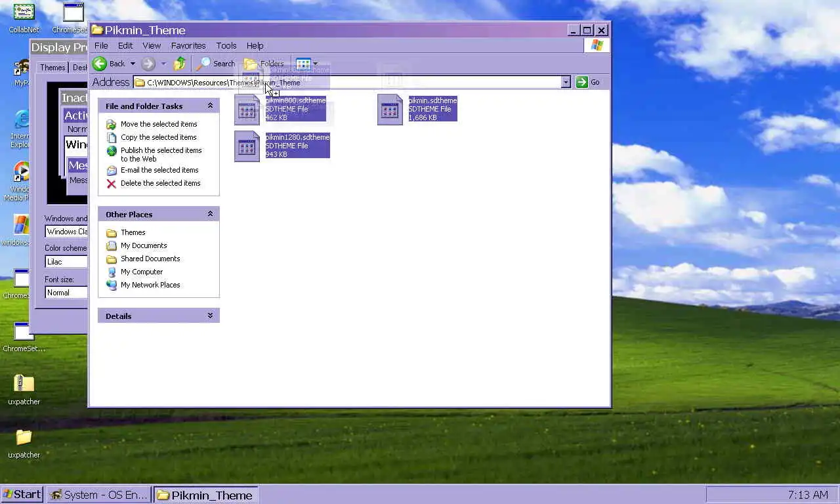Screen dimensions: 840x504
Task: Toggle the Folders pane button
Action: [x=264, y=64]
